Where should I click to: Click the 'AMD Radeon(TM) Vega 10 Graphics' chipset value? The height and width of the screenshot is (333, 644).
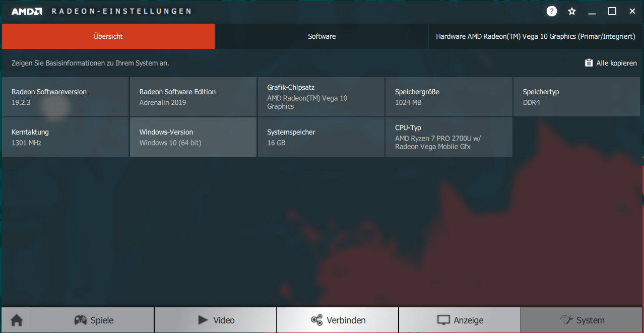click(307, 102)
